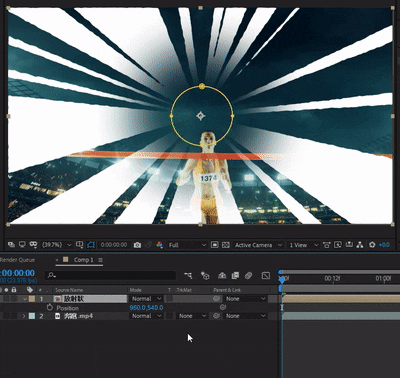
Task: Click the current time 0:00:00:00 in viewer
Action: tap(114, 245)
